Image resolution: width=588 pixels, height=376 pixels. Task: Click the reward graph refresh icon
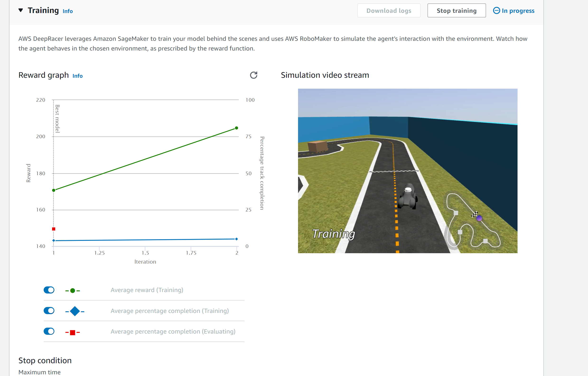(253, 75)
